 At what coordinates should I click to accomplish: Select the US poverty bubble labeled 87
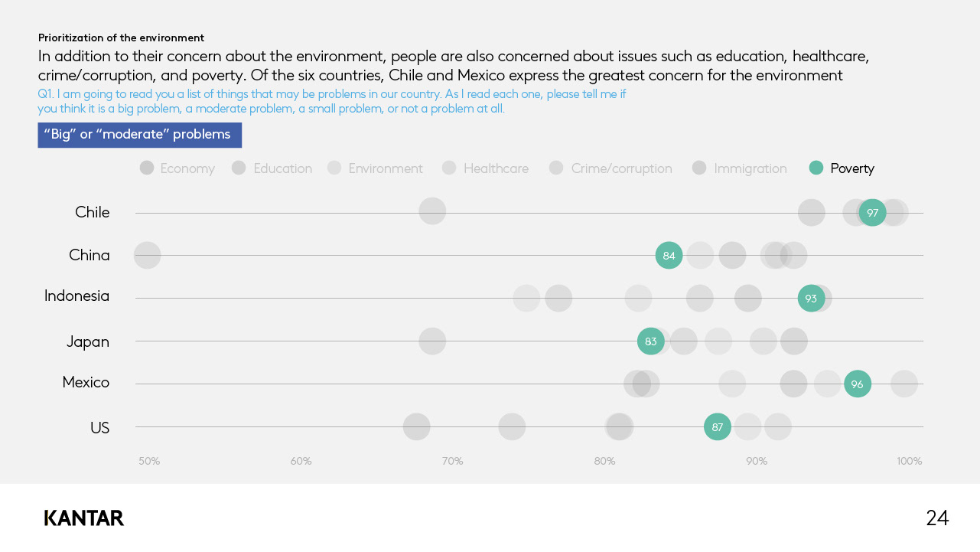click(718, 426)
